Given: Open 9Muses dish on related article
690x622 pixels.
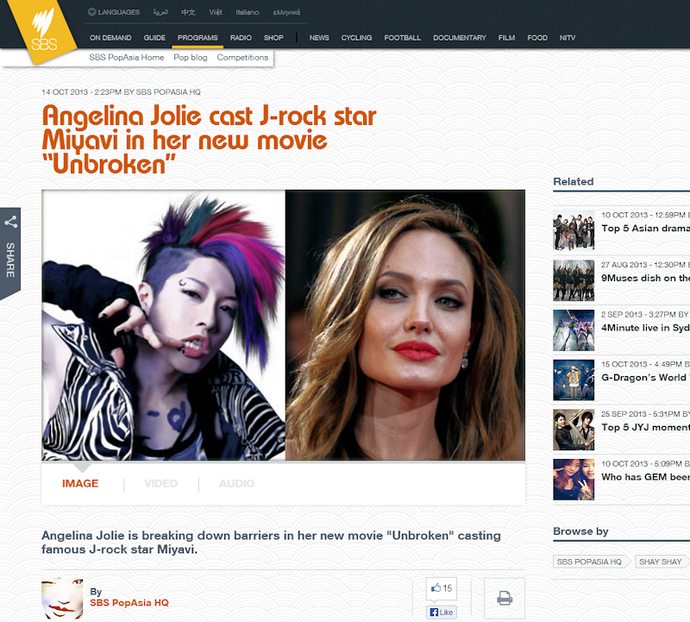Looking at the screenshot, I should click(x=645, y=278).
